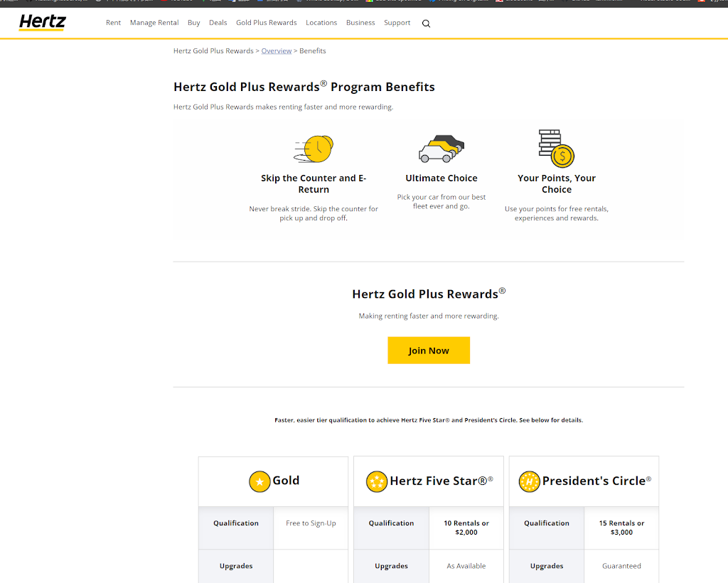
Task: Click the Hertz Gold Plus Rewards breadcrumb
Action: (x=213, y=51)
